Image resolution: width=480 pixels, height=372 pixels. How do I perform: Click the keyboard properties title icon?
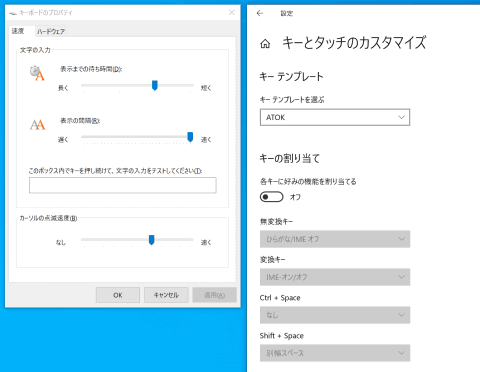pos(13,13)
